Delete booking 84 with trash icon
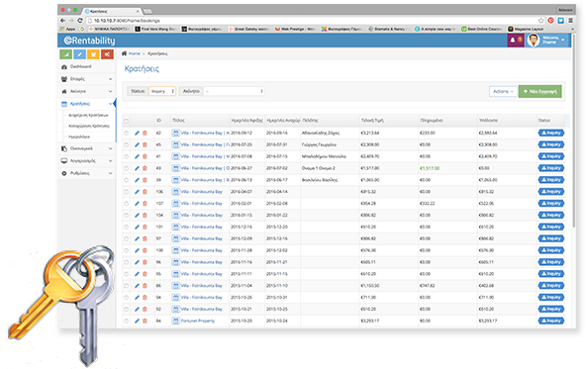Viewport: 588px width, 369px height. 145,322
